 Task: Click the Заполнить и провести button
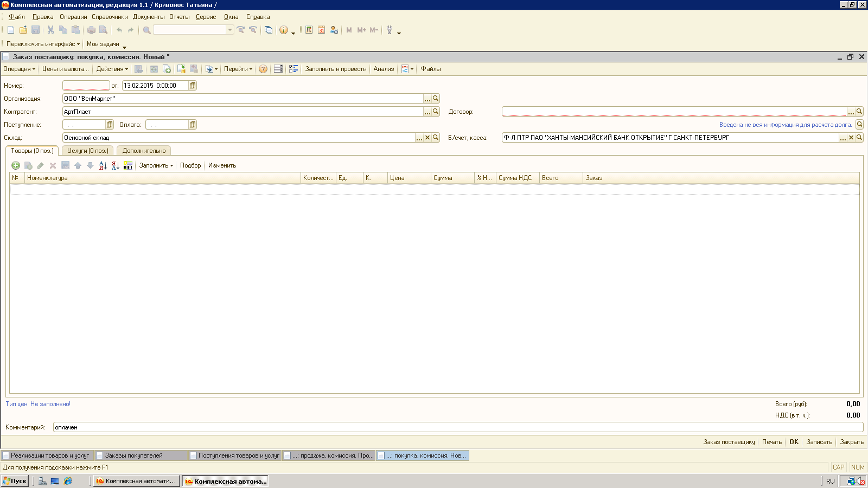click(x=335, y=69)
